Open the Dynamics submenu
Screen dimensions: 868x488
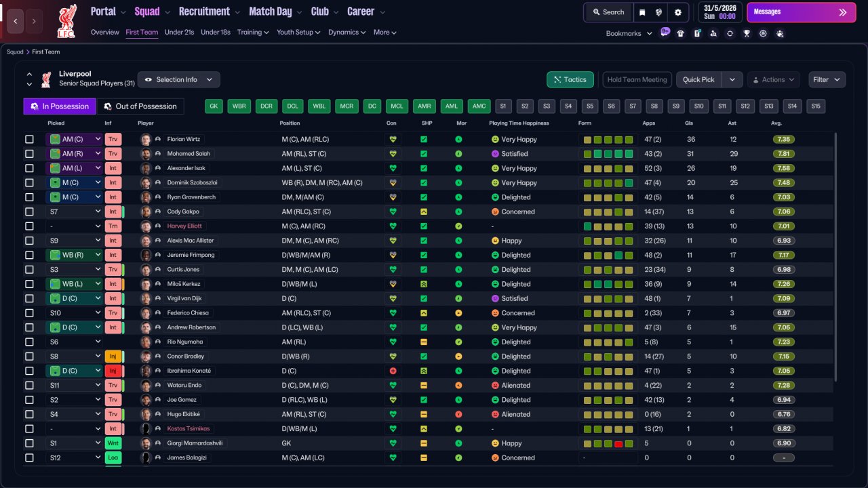click(x=347, y=33)
